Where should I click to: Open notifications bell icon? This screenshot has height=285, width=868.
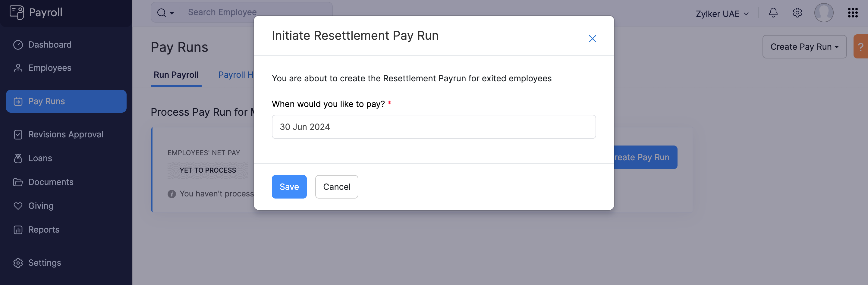pyautogui.click(x=773, y=13)
